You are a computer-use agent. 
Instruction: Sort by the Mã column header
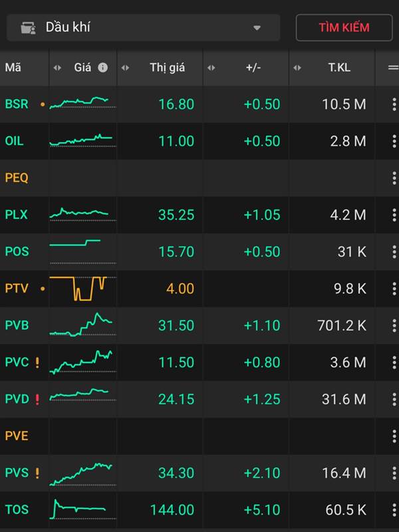pos(13,67)
